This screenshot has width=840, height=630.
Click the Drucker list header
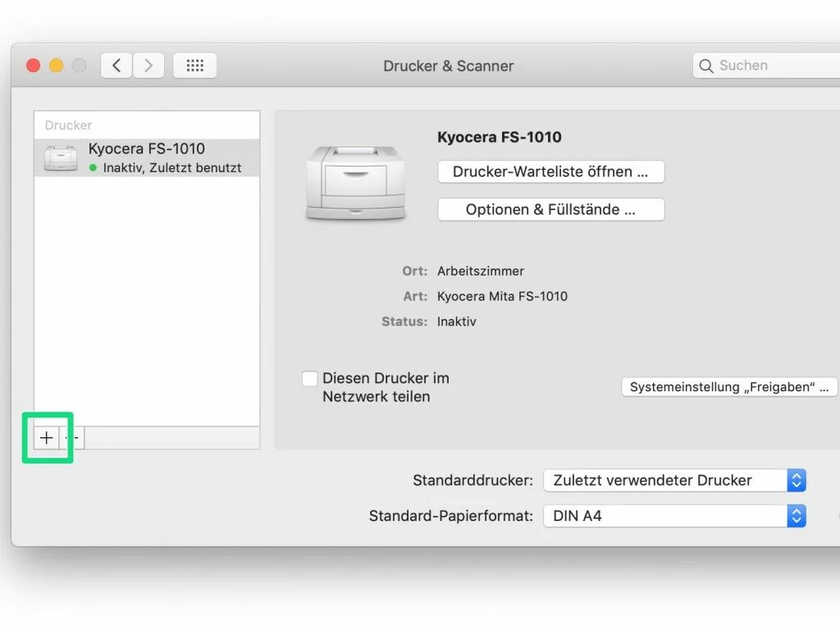(68, 126)
